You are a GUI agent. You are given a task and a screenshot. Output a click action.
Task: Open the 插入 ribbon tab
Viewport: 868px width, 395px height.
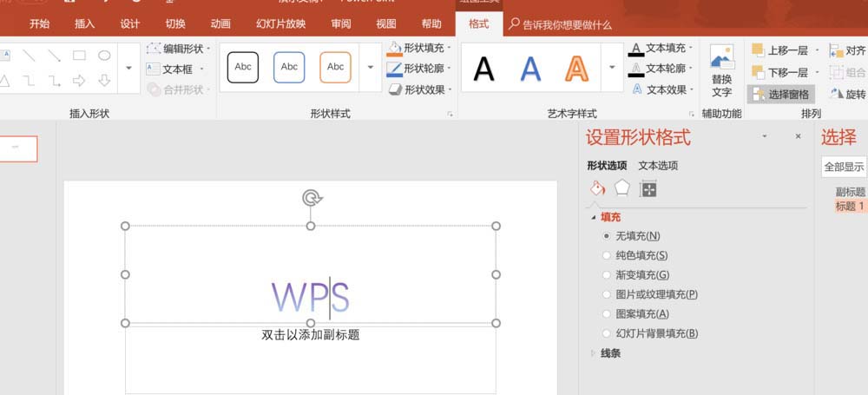click(85, 23)
